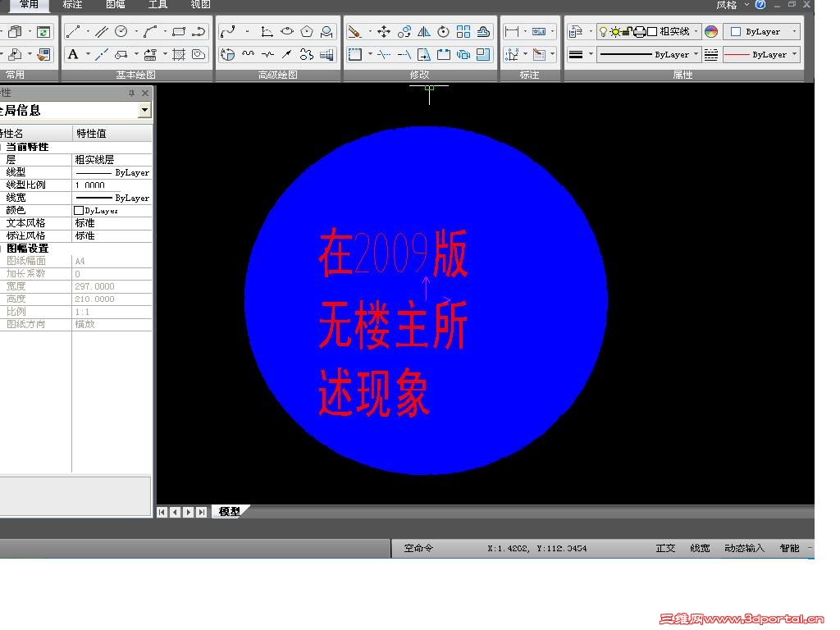Switch to the 视图 ribbon tab
840x630 pixels.
(x=200, y=5)
